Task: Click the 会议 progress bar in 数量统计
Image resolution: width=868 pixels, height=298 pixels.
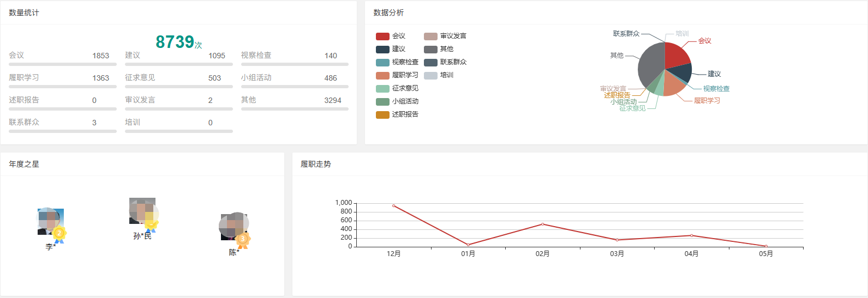Action: [x=63, y=64]
